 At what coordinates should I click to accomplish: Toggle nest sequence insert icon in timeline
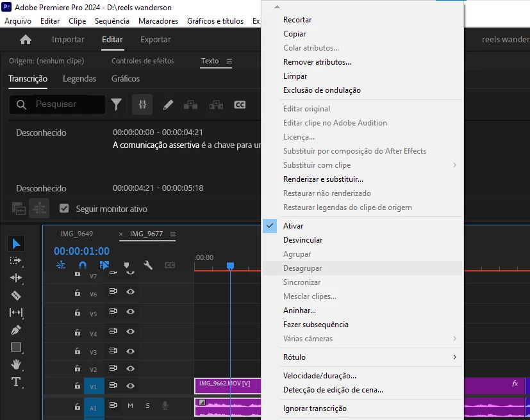(61, 265)
